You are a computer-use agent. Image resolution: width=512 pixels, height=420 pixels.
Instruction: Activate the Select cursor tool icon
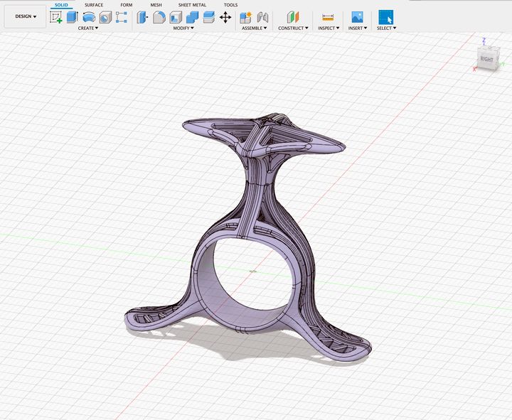(385, 17)
